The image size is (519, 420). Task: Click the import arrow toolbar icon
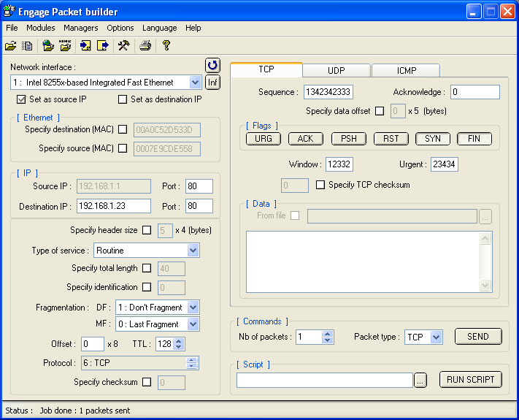[85, 45]
